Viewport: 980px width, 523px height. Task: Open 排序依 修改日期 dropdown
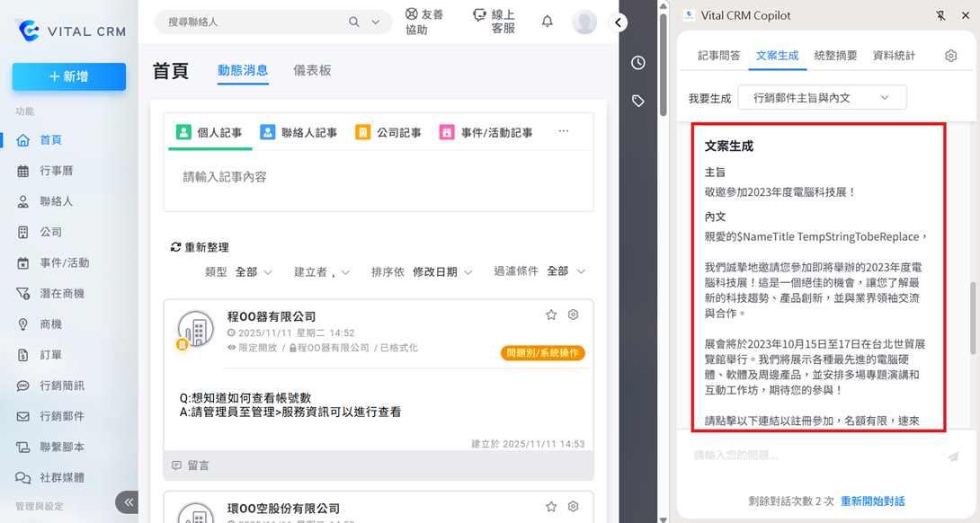pos(441,271)
